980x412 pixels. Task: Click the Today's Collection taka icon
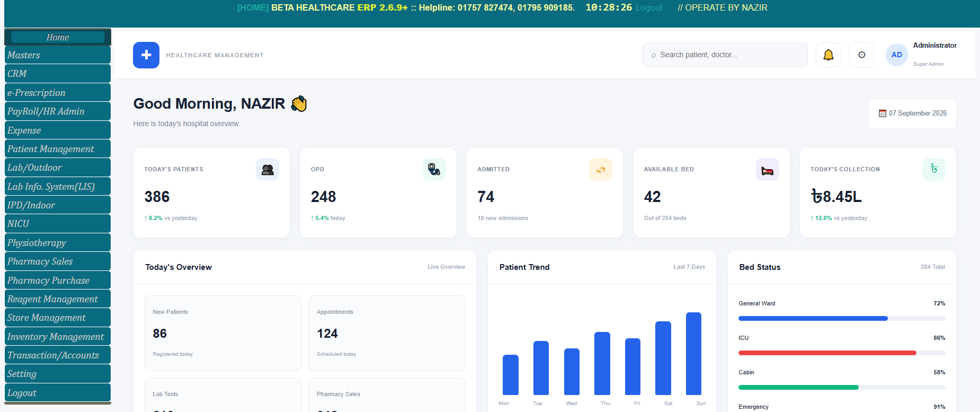coord(934,169)
